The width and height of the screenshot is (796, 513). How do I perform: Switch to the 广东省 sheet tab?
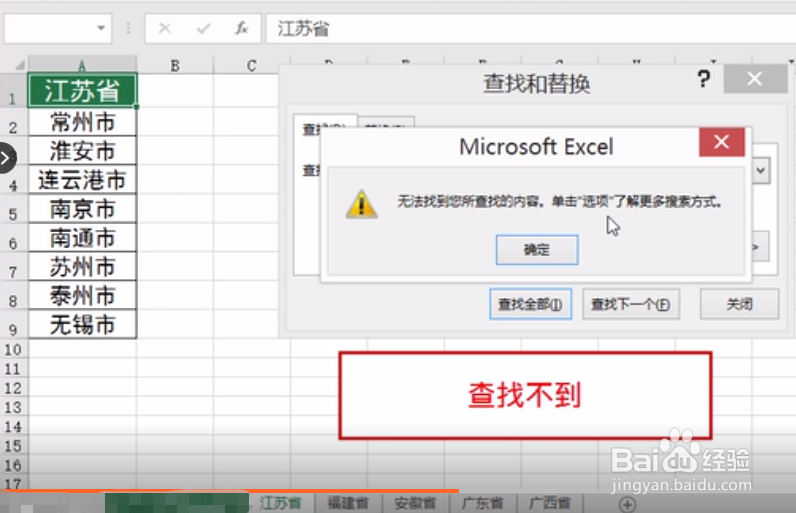482,503
